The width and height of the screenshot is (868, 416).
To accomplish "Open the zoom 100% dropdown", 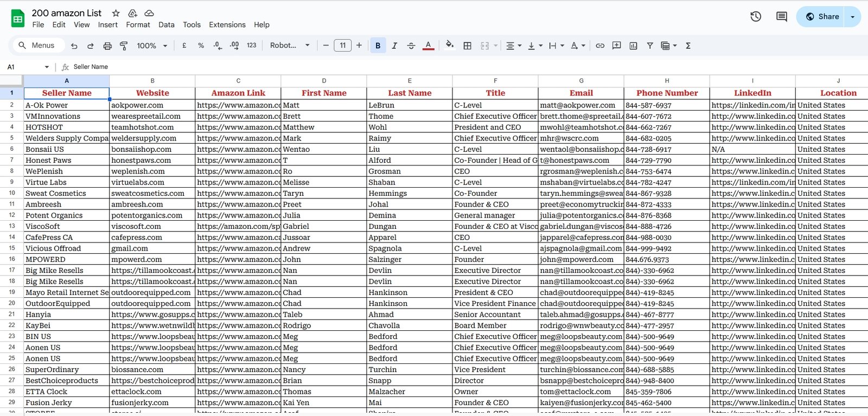I will [152, 46].
